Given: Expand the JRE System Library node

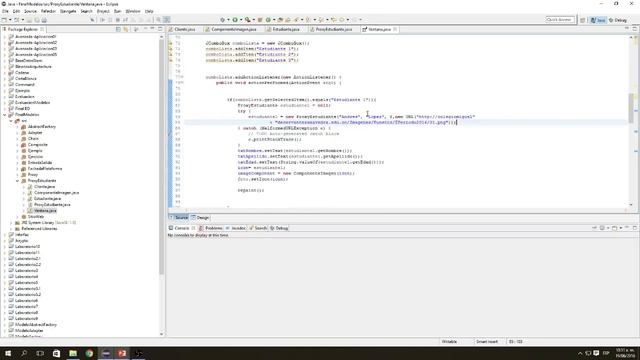Looking at the screenshot, I should [x=11, y=223].
